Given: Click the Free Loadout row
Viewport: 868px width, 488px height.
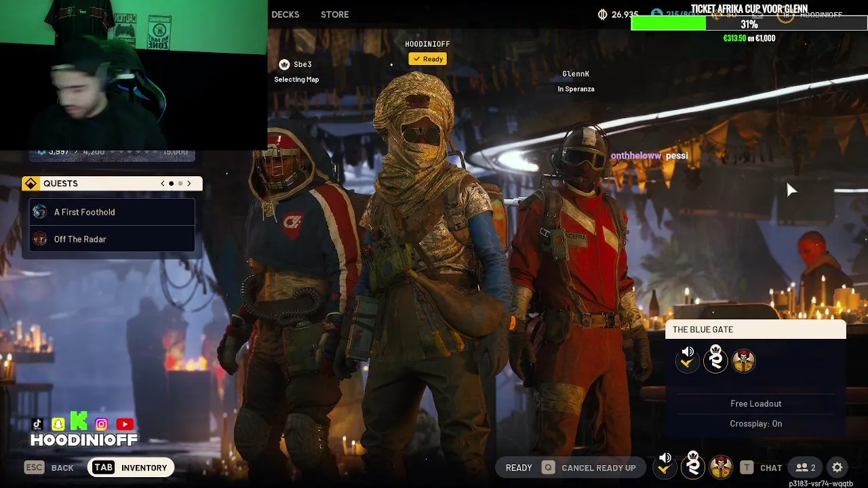Looking at the screenshot, I should (x=755, y=404).
